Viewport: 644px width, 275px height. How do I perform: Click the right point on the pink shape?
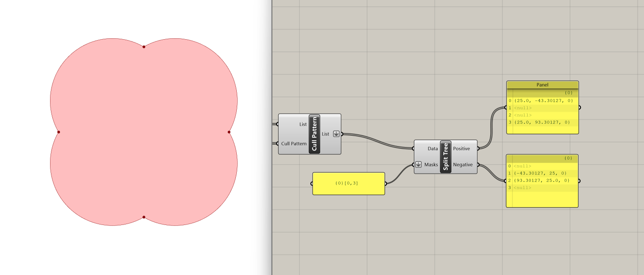click(x=229, y=132)
